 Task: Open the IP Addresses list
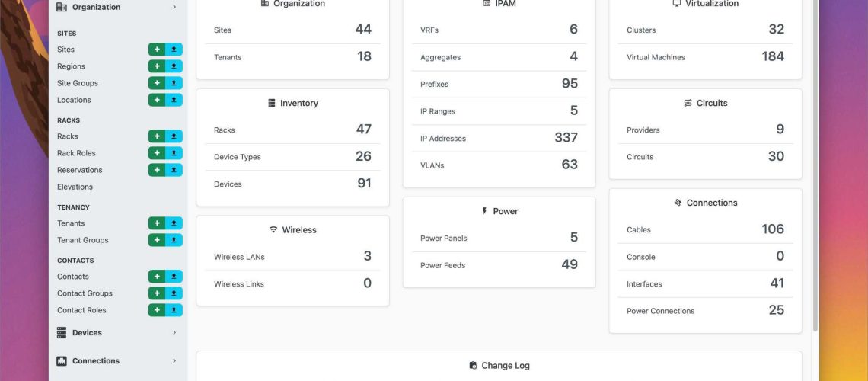click(x=443, y=139)
